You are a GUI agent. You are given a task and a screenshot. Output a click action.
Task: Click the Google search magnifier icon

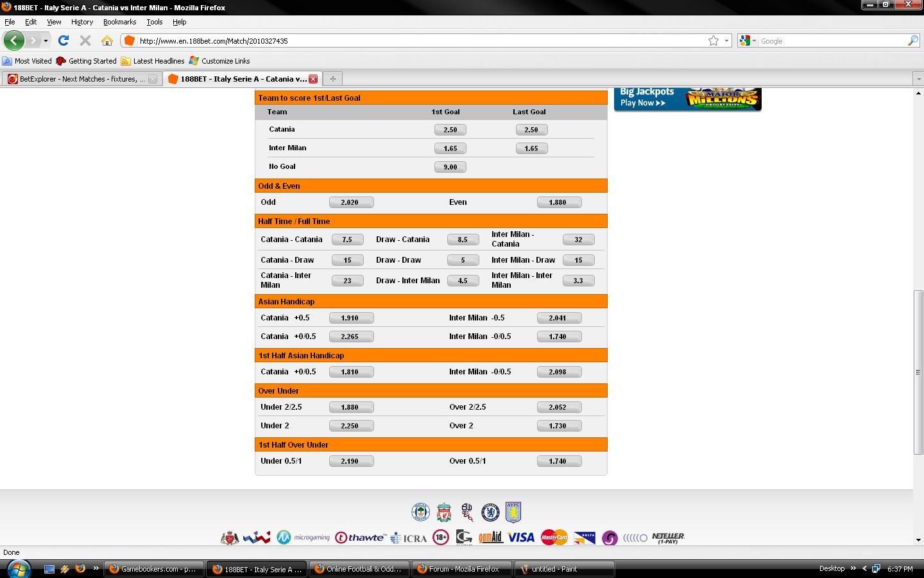pyautogui.click(x=912, y=40)
